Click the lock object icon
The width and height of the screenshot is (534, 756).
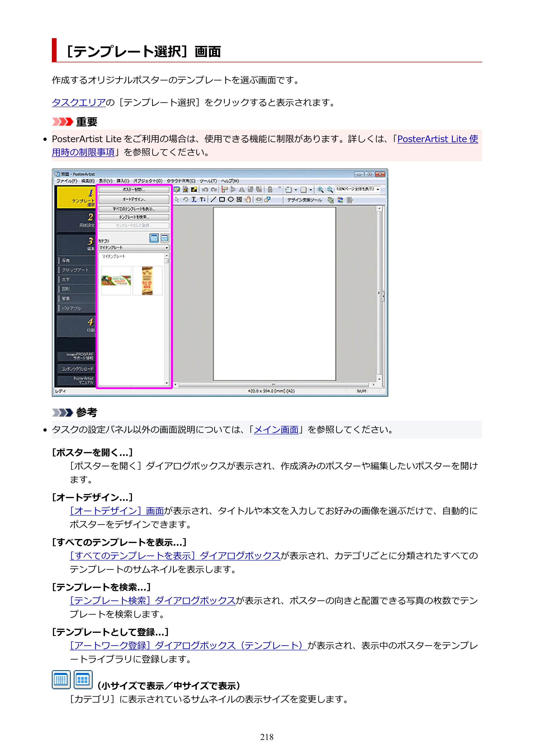coord(270,189)
